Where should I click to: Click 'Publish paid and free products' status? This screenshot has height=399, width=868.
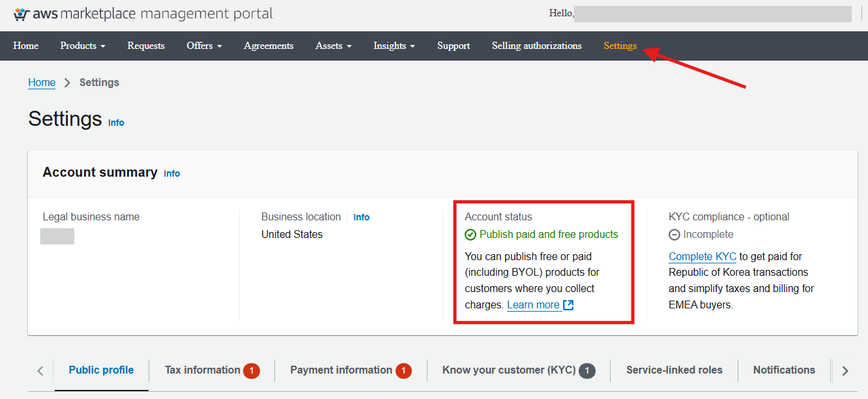pyautogui.click(x=549, y=235)
